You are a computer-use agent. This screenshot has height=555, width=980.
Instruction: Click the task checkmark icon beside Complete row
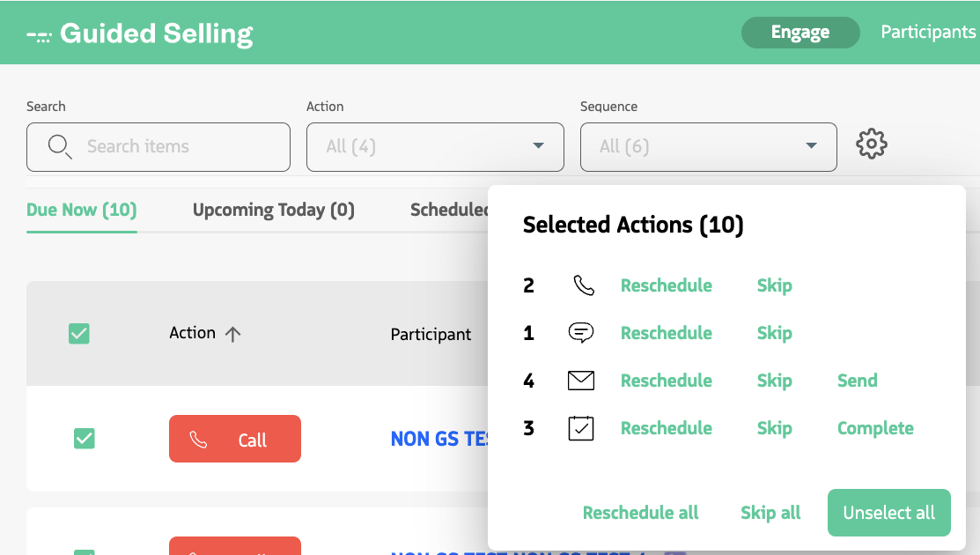point(581,427)
